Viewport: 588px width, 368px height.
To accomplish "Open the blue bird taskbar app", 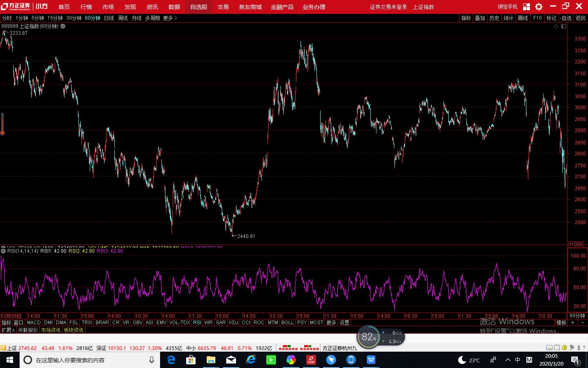I will [331, 360].
